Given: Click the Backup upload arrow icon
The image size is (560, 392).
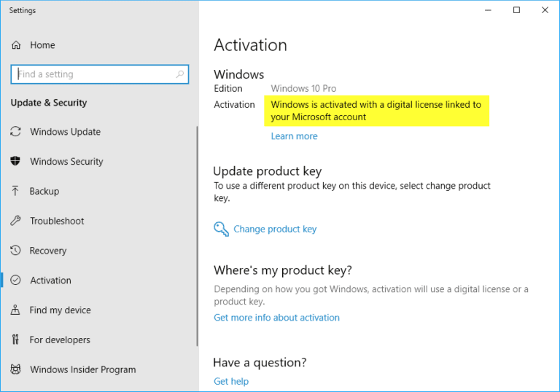Looking at the screenshot, I should [x=15, y=191].
